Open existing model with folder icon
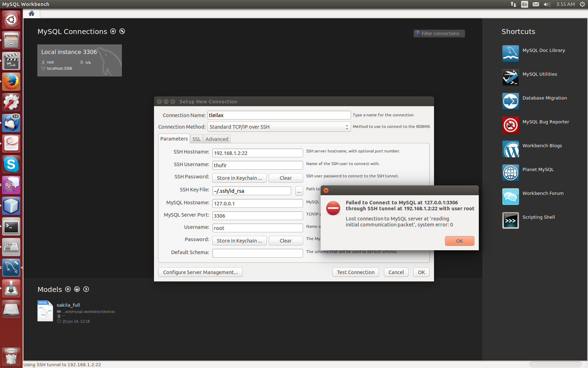Viewport: 588px width, 368px height. (x=77, y=289)
